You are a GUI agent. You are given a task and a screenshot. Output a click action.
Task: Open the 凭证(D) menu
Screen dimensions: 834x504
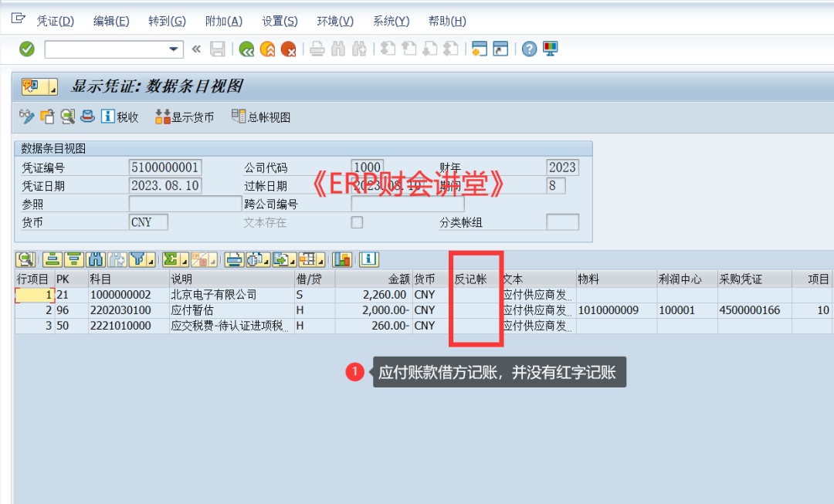pos(56,21)
